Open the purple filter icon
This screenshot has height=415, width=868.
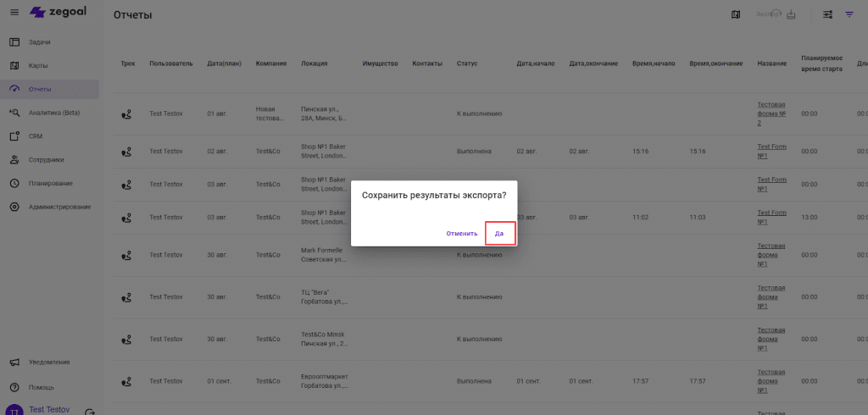(849, 14)
